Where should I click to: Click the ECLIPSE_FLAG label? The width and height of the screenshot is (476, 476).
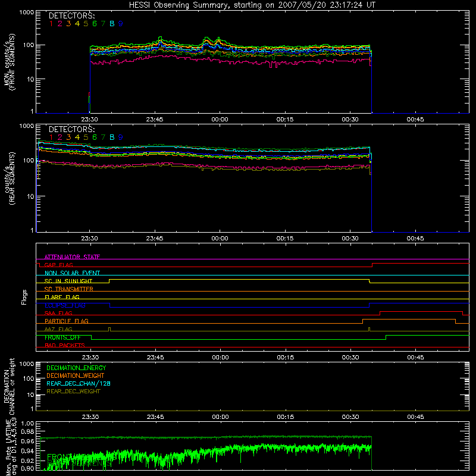point(65,305)
